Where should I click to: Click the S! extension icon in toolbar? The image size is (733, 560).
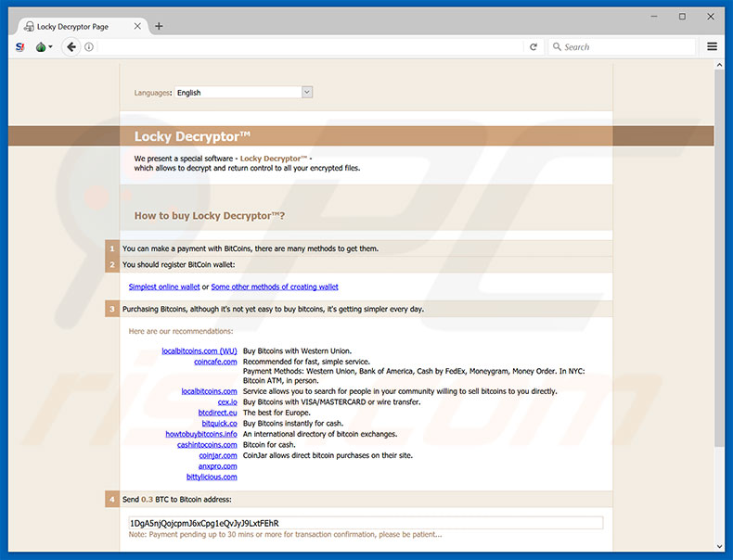coord(19,47)
